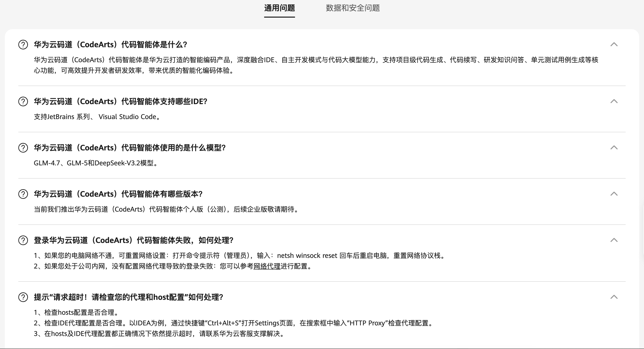
Task: Collapse the "使用的是什么模型" chevron
Action: 614,148
